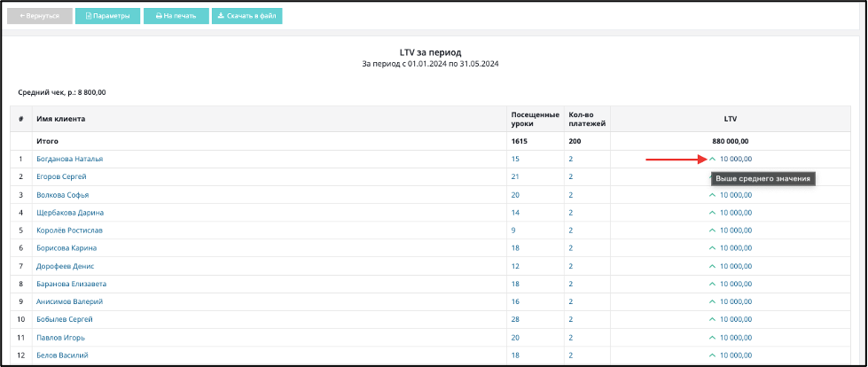The height and width of the screenshot is (367, 868).
Task: Open visited lessons count 28 for Бобылев Сергей
Action: point(515,319)
